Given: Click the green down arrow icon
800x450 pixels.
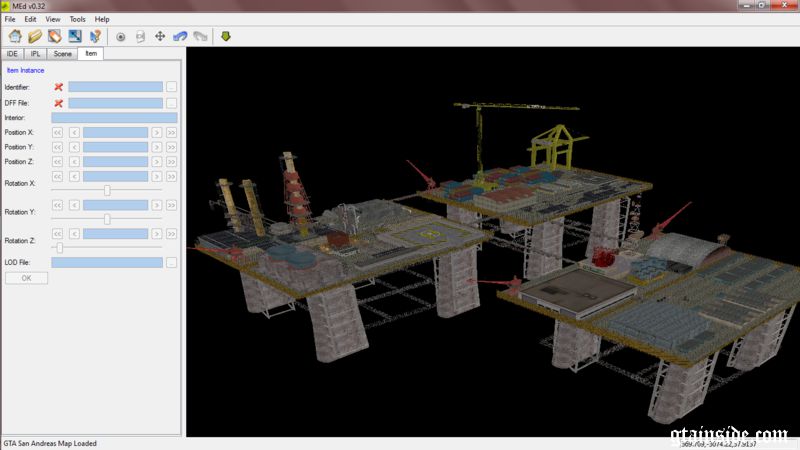Looking at the screenshot, I should pyautogui.click(x=226, y=36).
